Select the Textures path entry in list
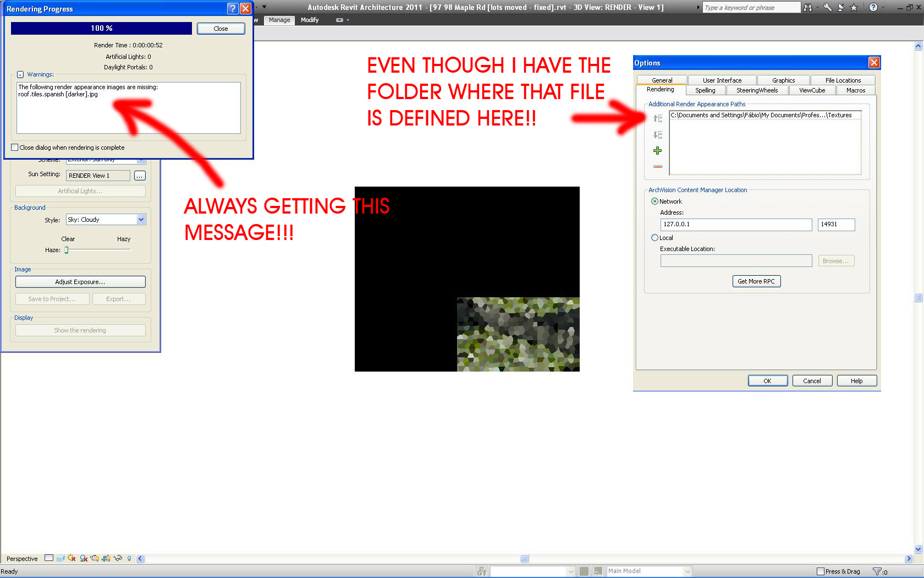924x578 pixels. (765, 115)
